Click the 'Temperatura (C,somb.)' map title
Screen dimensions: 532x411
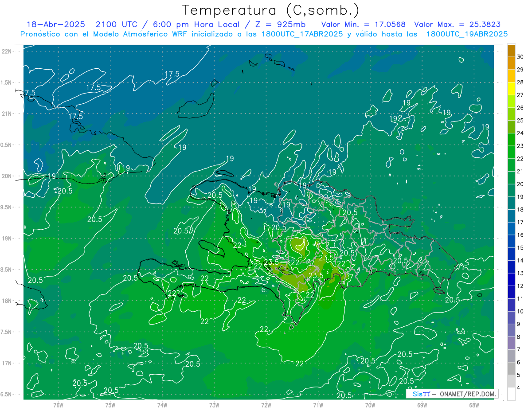point(271,10)
